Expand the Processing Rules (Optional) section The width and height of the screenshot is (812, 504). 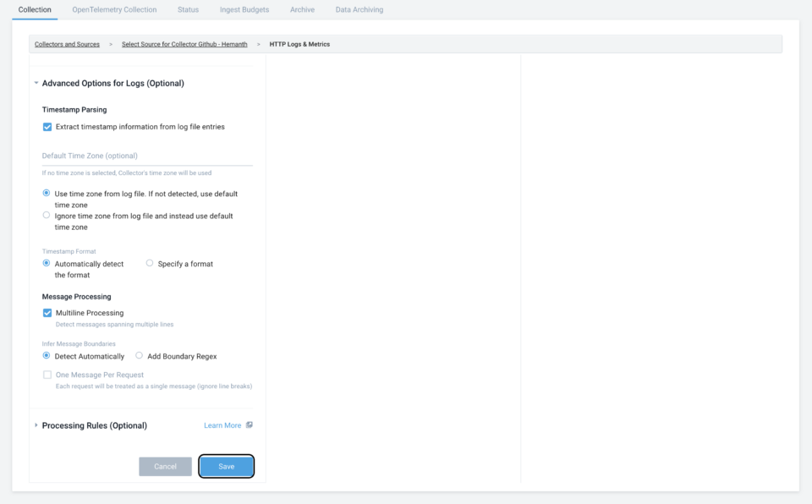tap(36, 425)
